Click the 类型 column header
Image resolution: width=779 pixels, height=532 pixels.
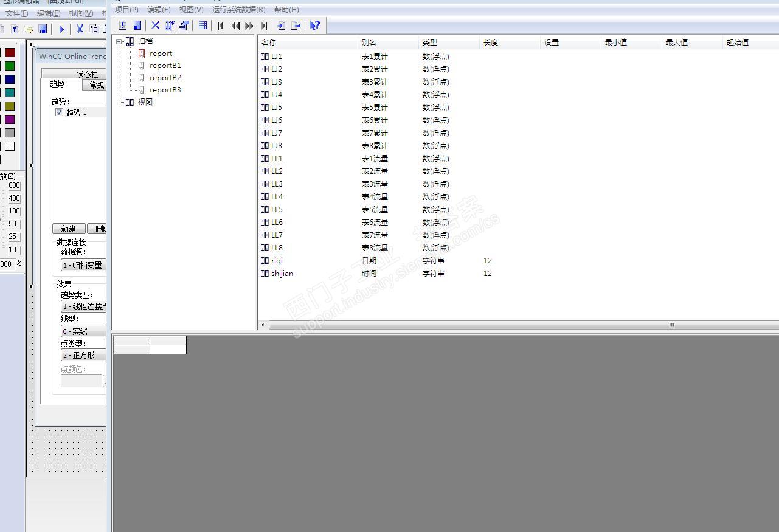point(449,43)
